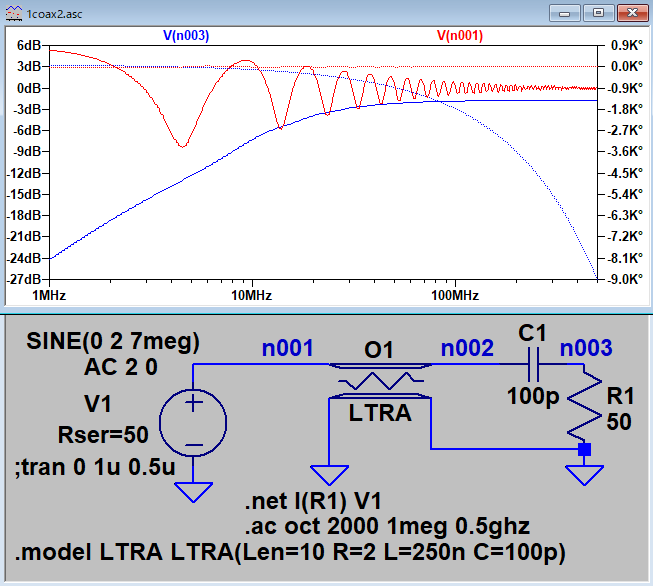
Task: Click ground symbol under resistor R1
Action: point(584,475)
